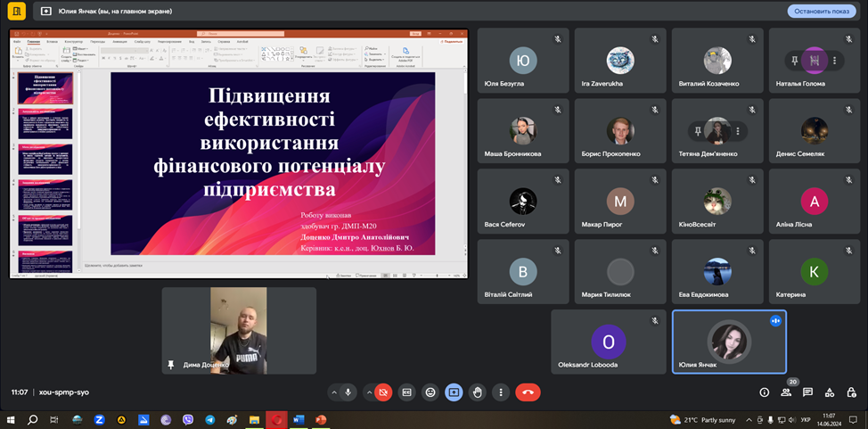Open Layout (Макет) dropdown in ribbon
The width and height of the screenshot is (868, 429).
pos(81,49)
